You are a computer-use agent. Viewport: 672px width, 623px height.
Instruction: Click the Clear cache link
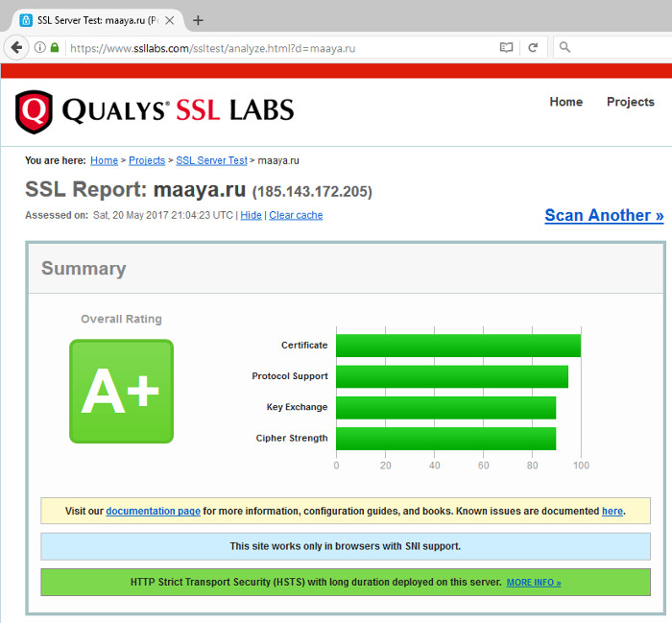[x=296, y=215]
